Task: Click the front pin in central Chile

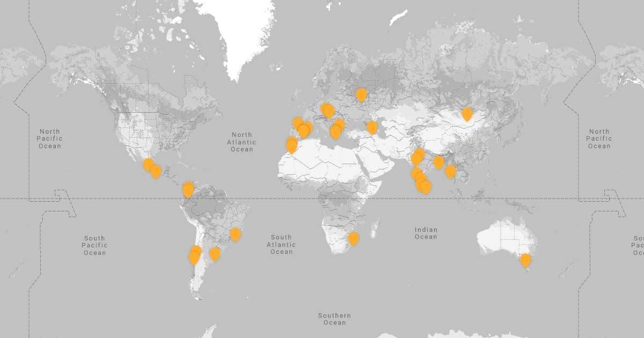Action: point(194,258)
